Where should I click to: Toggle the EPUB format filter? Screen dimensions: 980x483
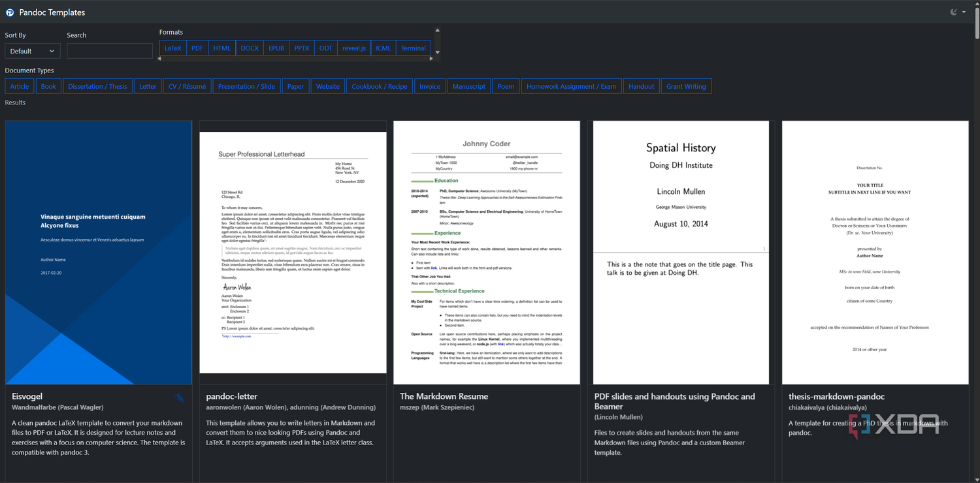point(276,48)
